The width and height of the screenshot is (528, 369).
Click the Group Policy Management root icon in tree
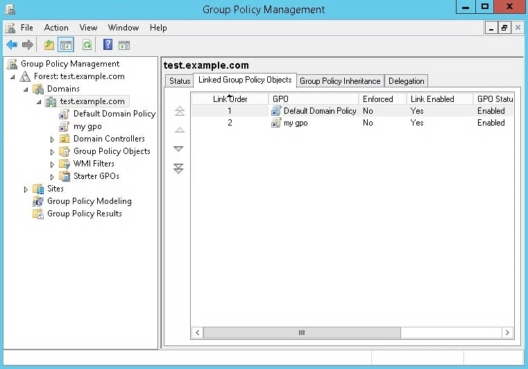pyautogui.click(x=12, y=64)
